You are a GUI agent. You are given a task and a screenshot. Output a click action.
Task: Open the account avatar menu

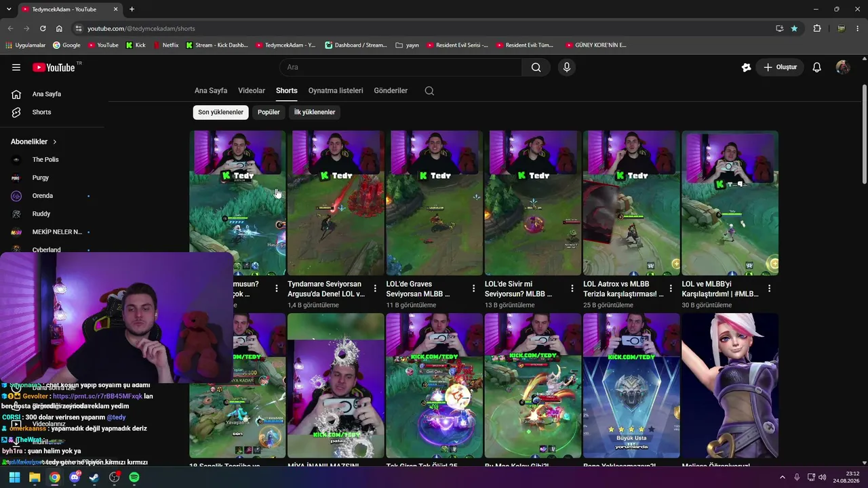843,67
